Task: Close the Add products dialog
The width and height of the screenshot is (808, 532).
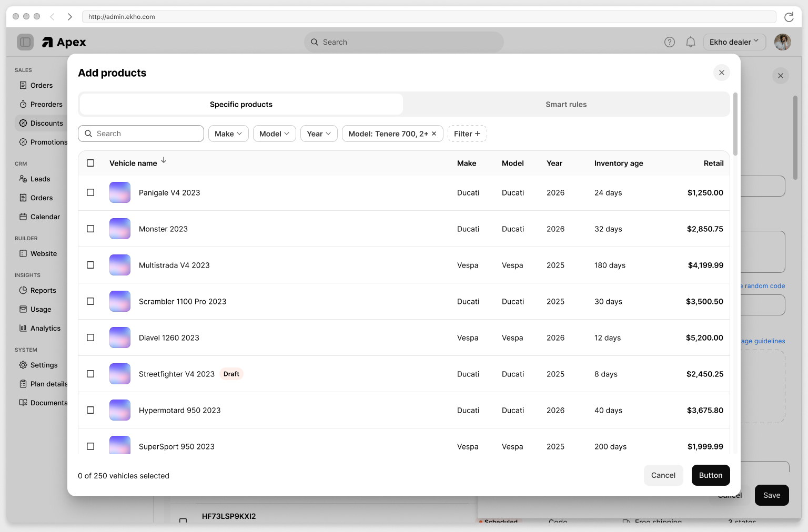Action: coord(722,73)
